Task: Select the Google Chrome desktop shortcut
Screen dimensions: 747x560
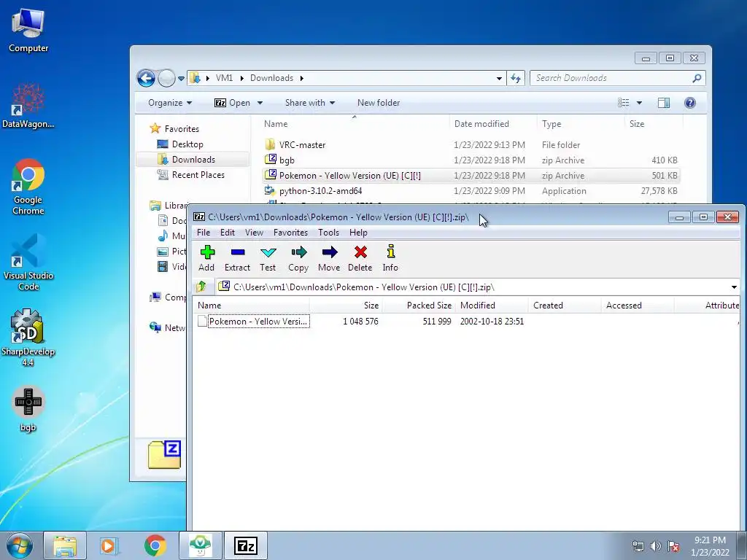Action: click(28, 187)
